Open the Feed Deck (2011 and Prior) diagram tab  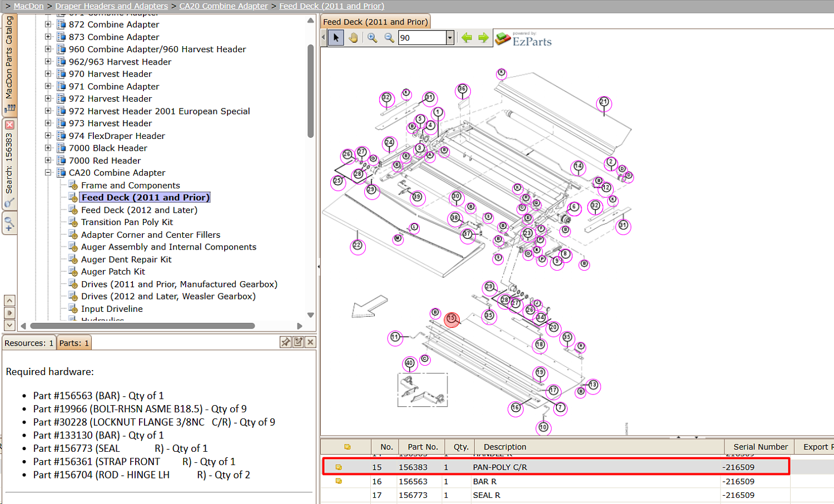(x=375, y=22)
